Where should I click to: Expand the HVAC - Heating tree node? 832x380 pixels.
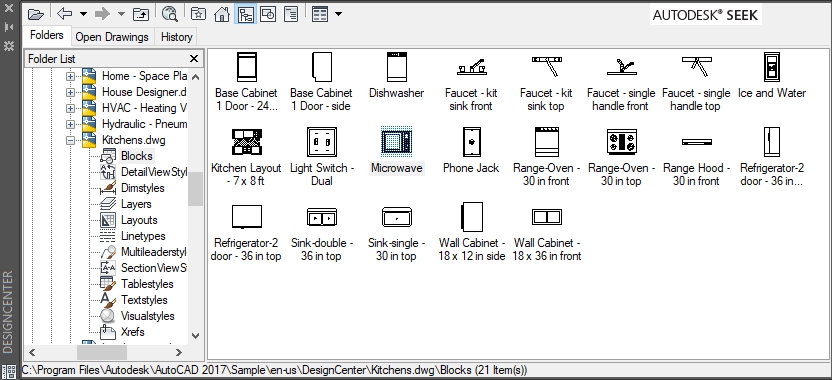tap(70, 108)
